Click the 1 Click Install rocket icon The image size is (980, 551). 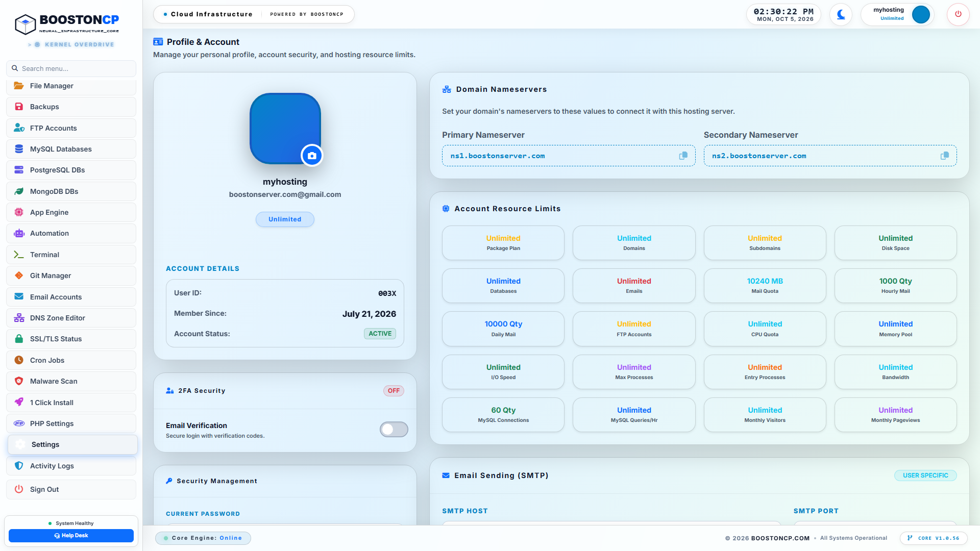coord(19,403)
